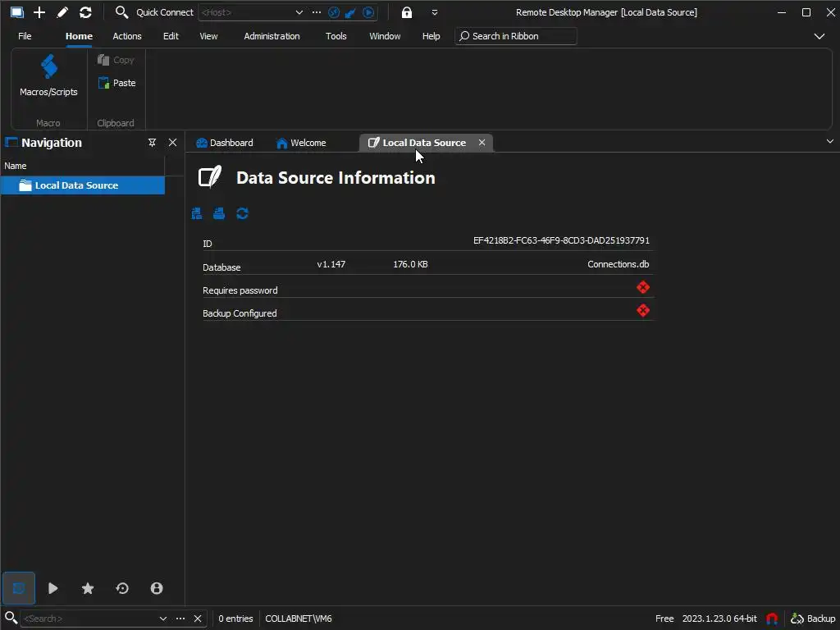Viewport: 840px width, 630px height.
Task: Open the Quick Connect host dropdown arrow
Action: [299, 12]
